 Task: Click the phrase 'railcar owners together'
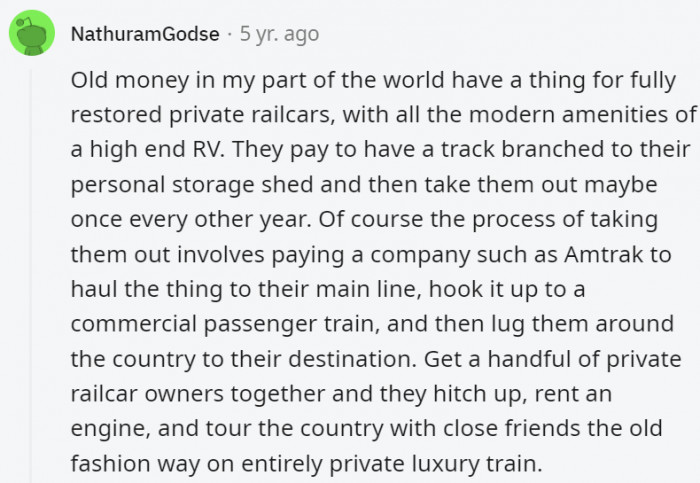point(198,394)
